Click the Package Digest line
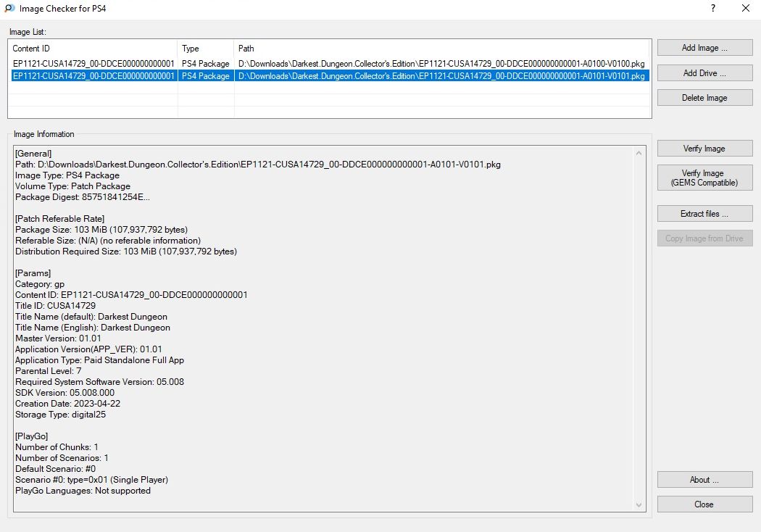The height and width of the screenshot is (532, 761). pos(83,197)
